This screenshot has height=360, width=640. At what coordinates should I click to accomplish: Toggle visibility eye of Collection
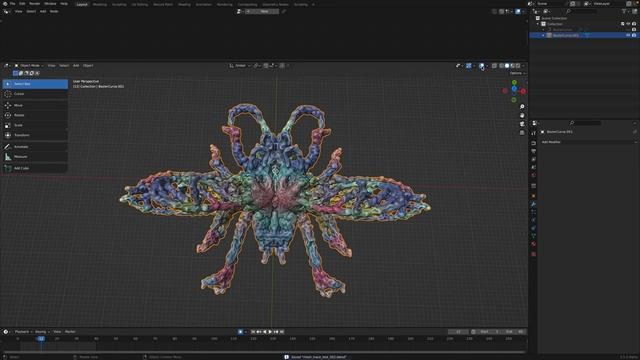point(628,24)
